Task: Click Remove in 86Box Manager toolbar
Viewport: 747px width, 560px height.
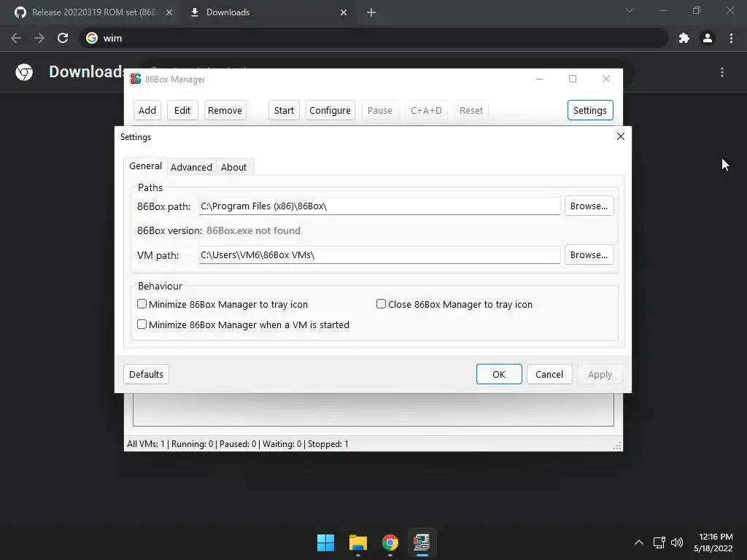Action: (225, 111)
